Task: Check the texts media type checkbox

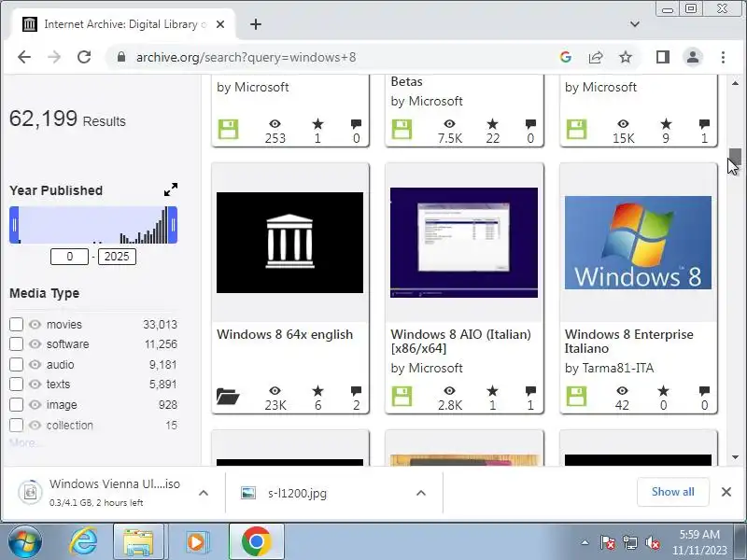Action: click(x=16, y=384)
